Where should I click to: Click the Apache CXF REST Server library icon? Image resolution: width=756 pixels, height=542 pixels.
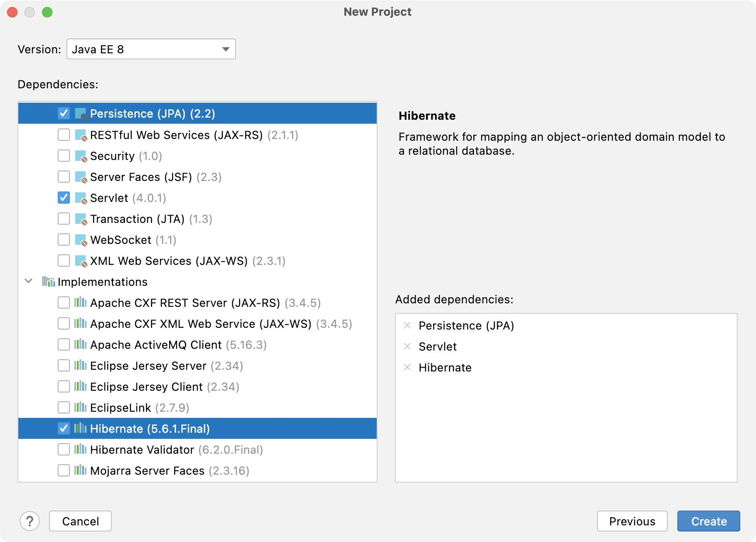tap(80, 302)
